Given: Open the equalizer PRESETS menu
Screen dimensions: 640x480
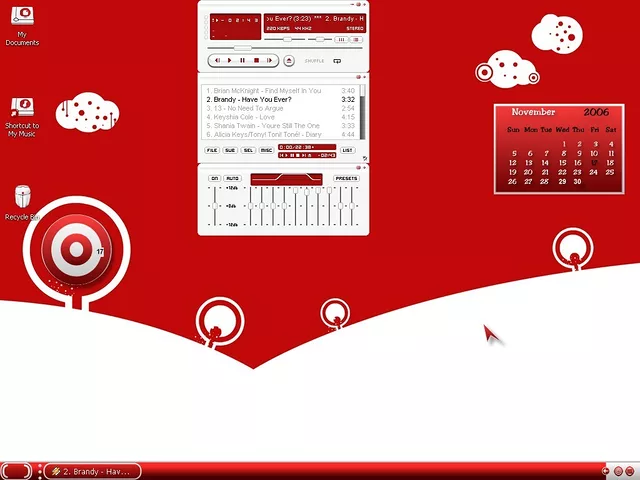Looking at the screenshot, I should point(346,178).
